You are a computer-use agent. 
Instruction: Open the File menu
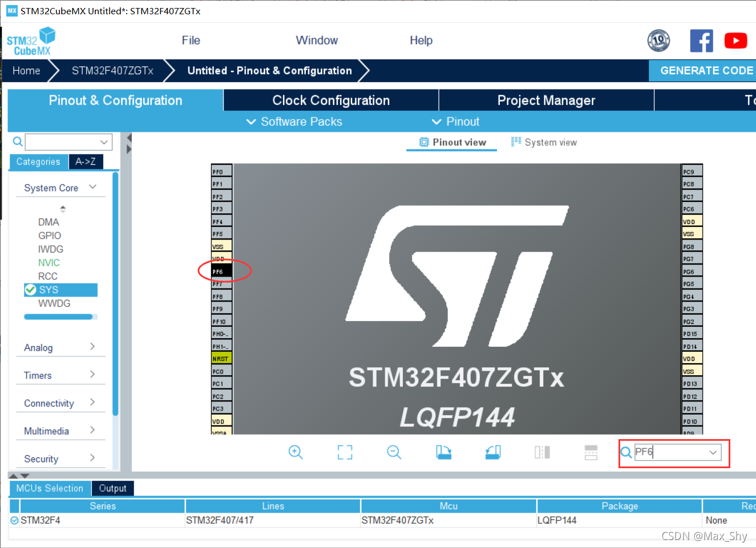click(x=191, y=40)
